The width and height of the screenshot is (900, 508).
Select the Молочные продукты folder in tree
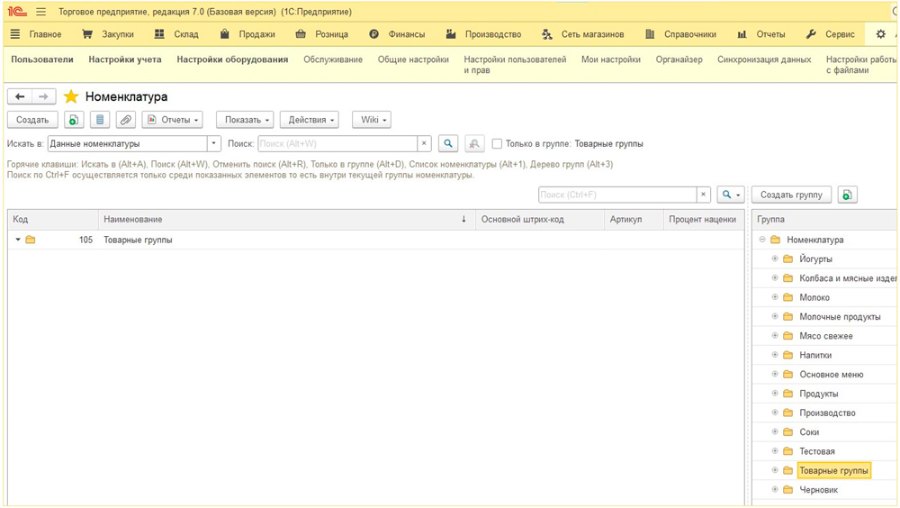pos(840,317)
